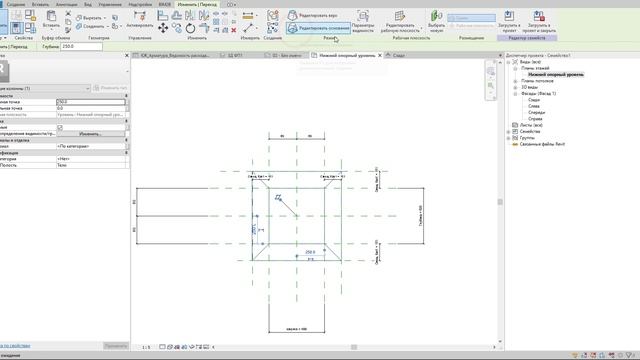Viewport: 640px width, 360px height.
Task: Close the Нижний опорный уровень view tab
Action: click(380, 55)
